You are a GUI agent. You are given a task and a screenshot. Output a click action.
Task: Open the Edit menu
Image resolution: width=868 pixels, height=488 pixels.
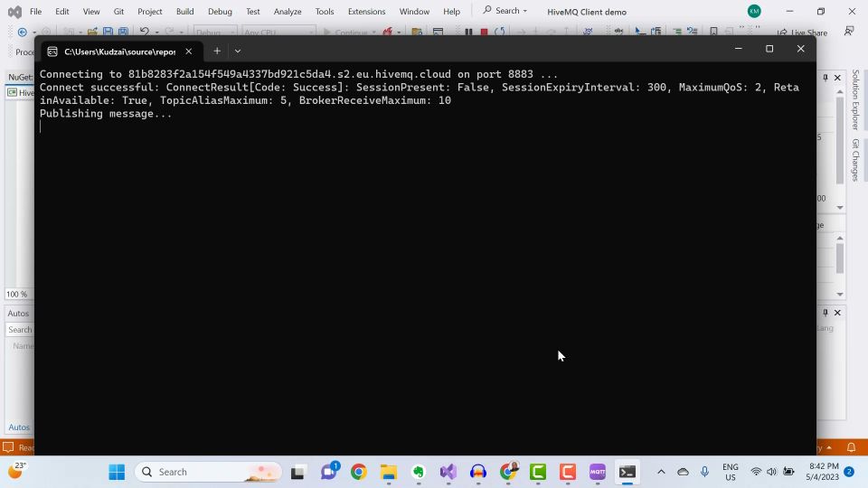click(x=62, y=12)
